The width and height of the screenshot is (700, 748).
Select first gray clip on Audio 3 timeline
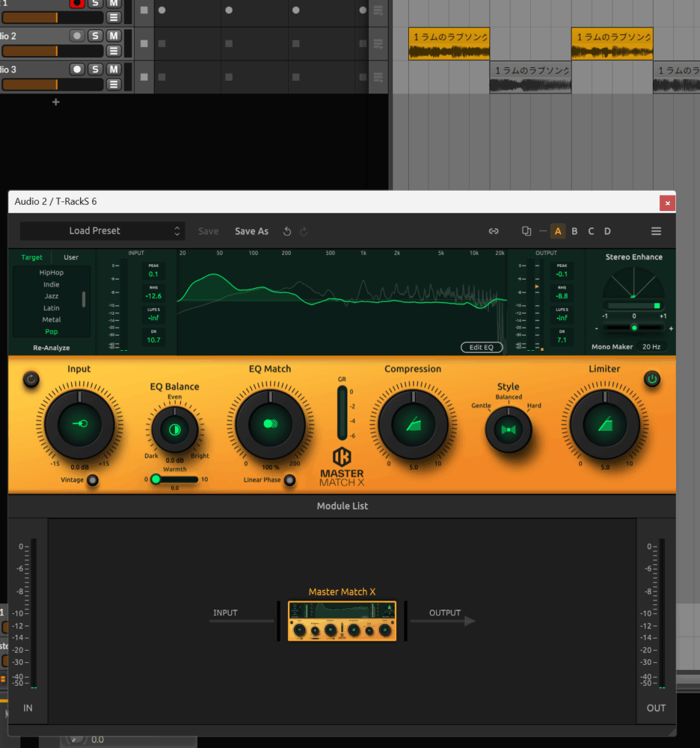(x=530, y=77)
